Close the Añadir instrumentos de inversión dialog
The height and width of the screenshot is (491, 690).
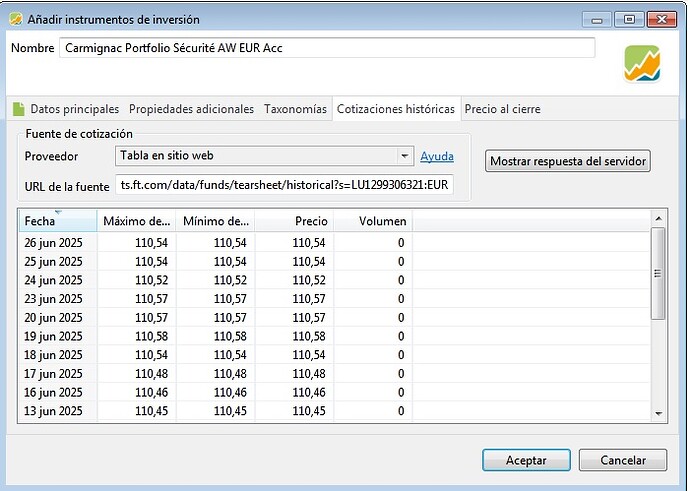pyautogui.click(x=661, y=19)
